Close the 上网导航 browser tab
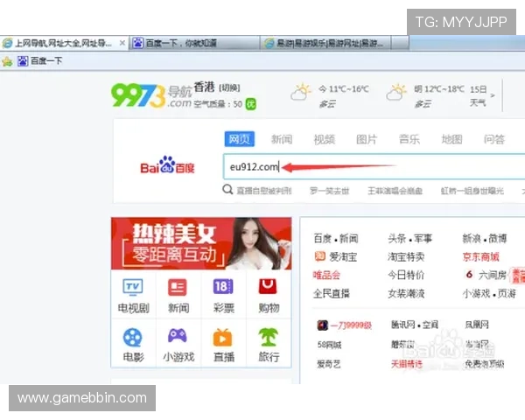This screenshot has height=420, width=525. click(x=122, y=43)
